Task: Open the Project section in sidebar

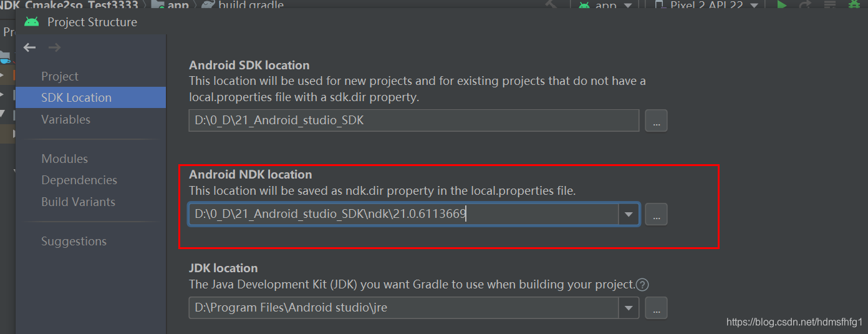Action: point(60,76)
